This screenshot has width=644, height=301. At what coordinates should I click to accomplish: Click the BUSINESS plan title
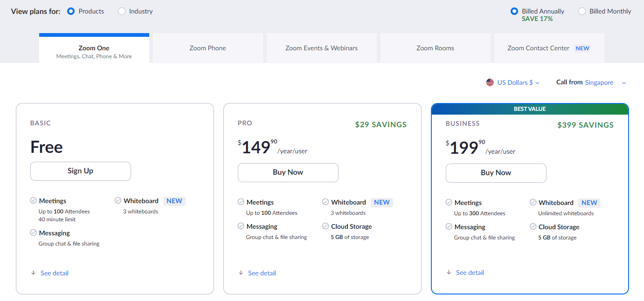pos(463,123)
